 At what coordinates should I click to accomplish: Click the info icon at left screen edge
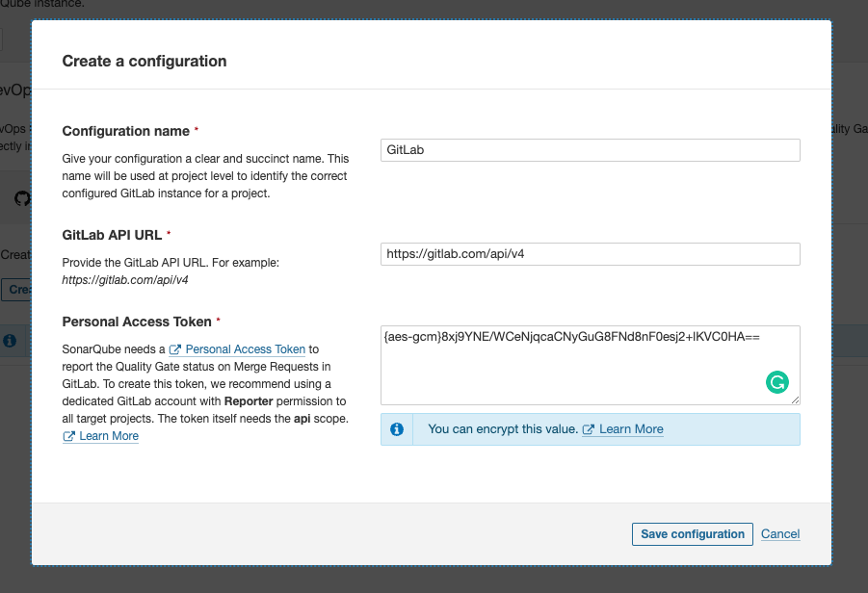tap(10, 341)
